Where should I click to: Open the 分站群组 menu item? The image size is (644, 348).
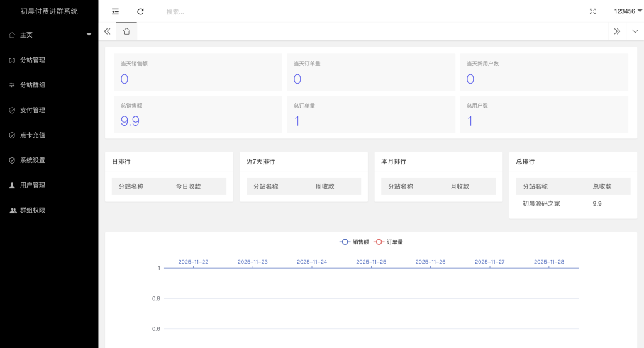click(x=49, y=85)
